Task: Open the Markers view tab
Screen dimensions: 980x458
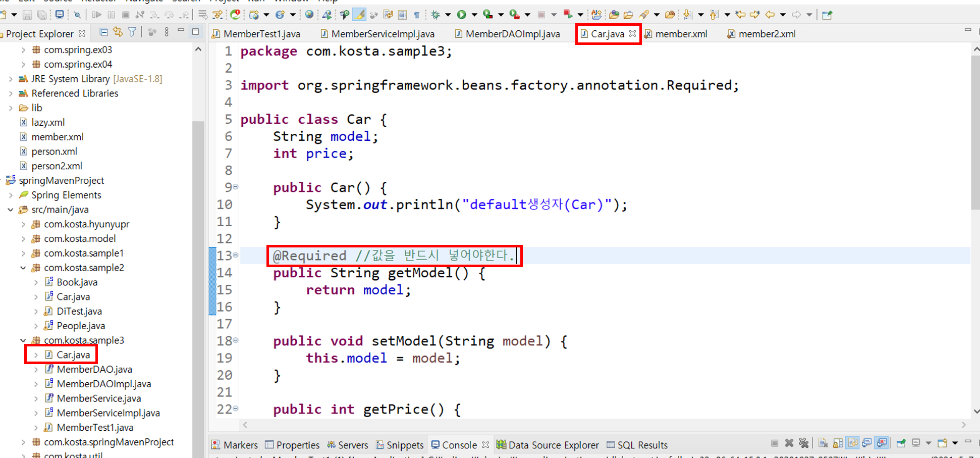Action: (x=235, y=445)
